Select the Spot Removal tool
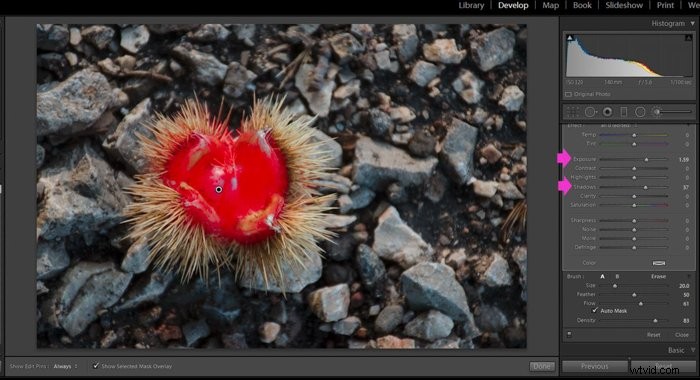 coord(590,112)
